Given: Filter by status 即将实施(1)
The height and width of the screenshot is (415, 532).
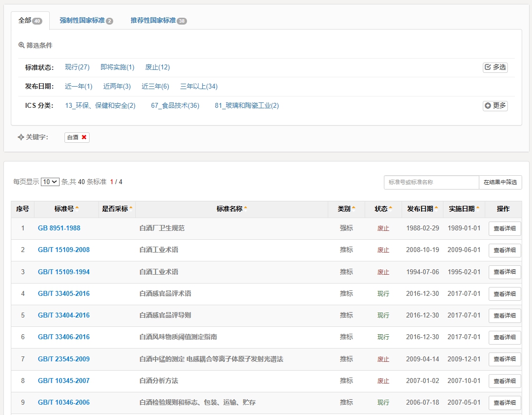Looking at the screenshot, I should [x=118, y=67].
